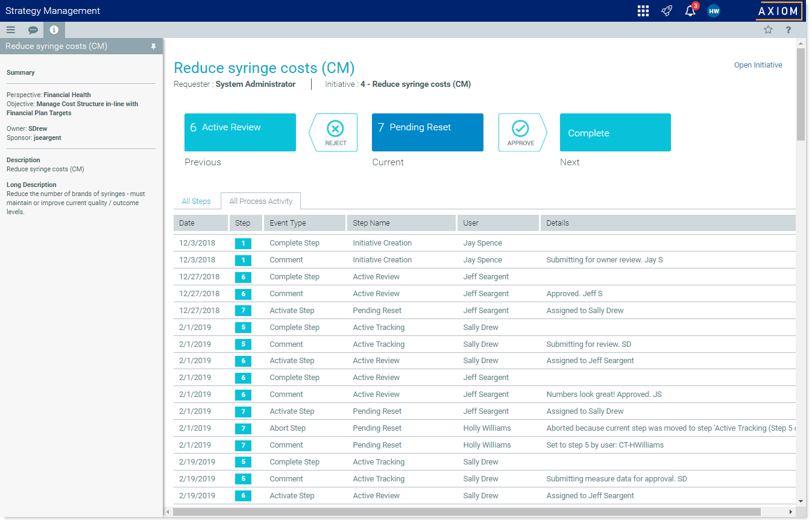
Task: Click the HW user avatar
Action: point(714,11)
